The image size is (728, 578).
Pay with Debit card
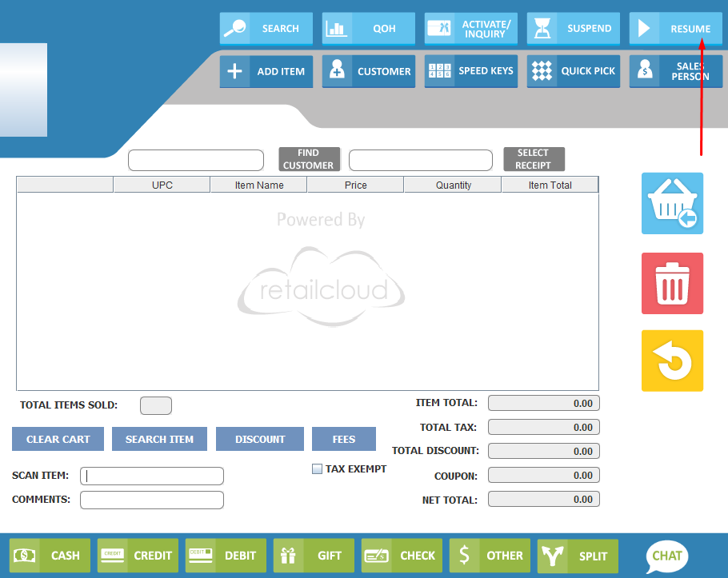[226, 556]
